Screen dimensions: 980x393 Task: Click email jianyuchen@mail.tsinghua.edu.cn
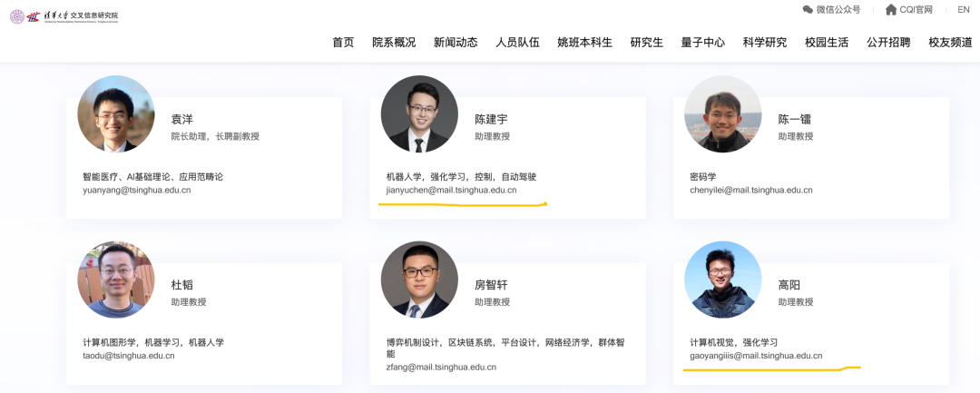451,191
